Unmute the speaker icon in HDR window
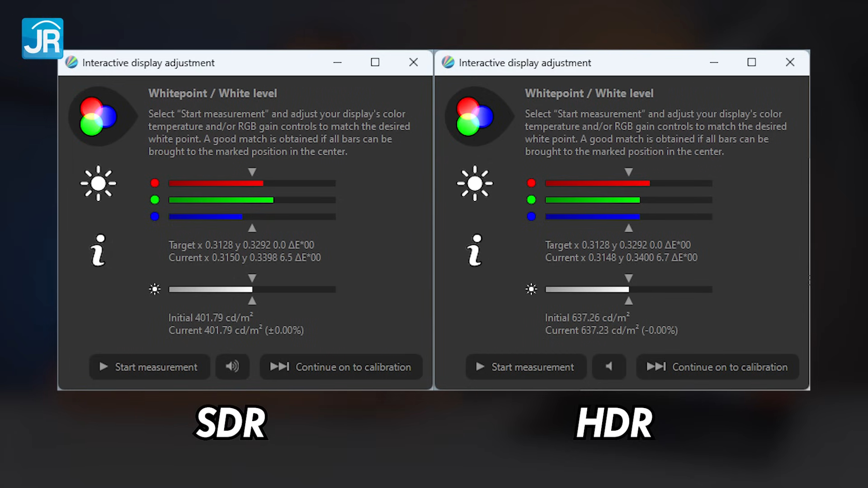 (x=609, y=366)
